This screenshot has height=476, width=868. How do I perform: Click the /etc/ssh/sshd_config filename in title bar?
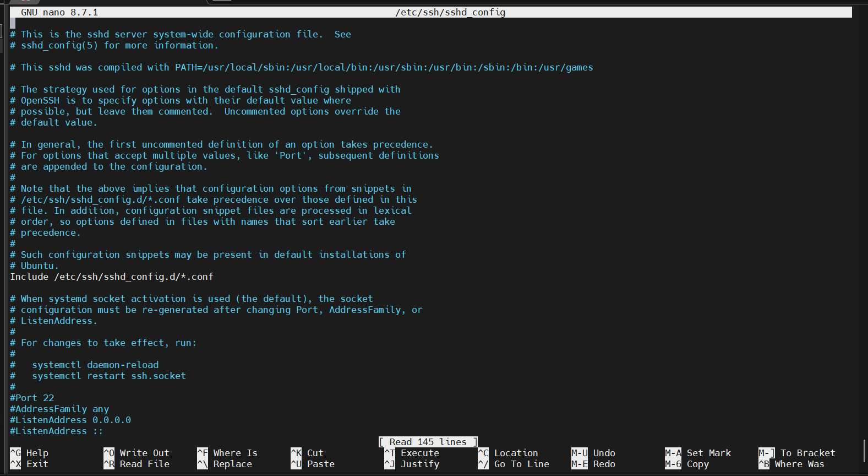point(450,12)
